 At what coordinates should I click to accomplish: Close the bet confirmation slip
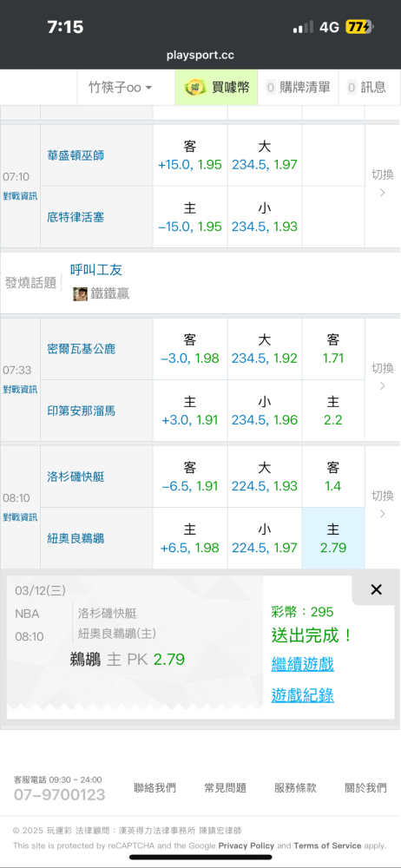click(376, 589)
